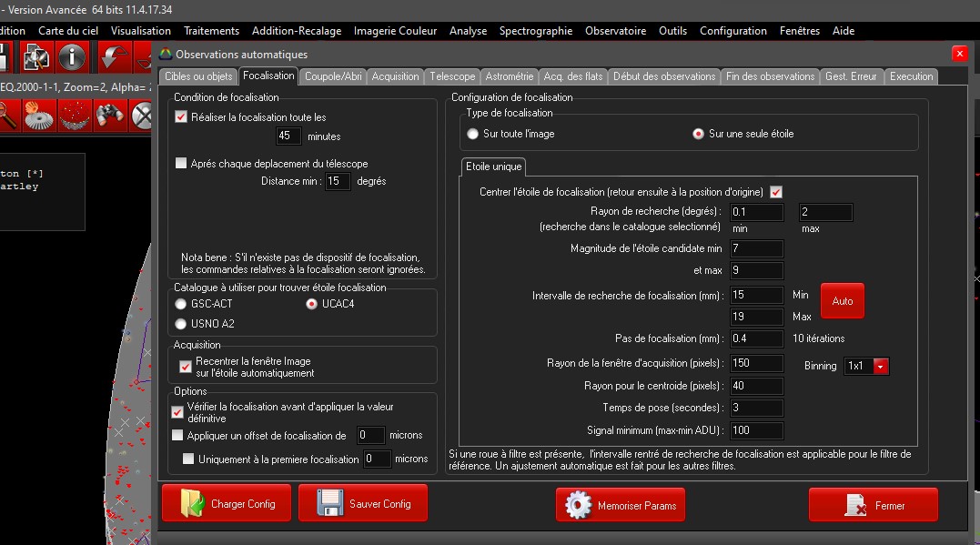This screenshot has width=980, height=545.
Task: Click Memoriser Params gear button
Action: (621, 505)
